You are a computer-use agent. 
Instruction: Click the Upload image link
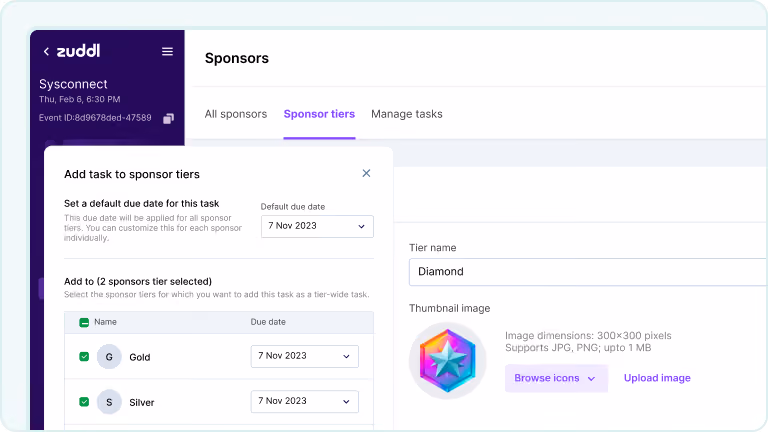pos(657,378)
